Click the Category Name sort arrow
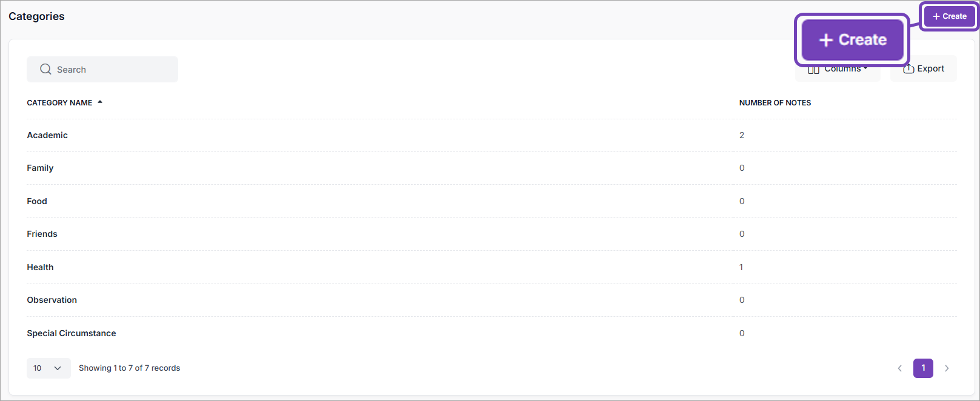980x401 pixels. [100, 102]
